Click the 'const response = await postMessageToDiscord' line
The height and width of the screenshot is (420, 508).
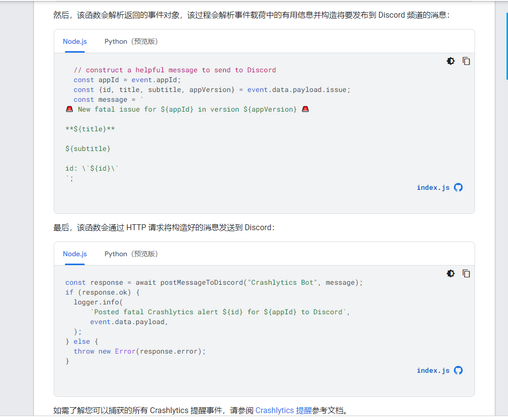[214, 282]
